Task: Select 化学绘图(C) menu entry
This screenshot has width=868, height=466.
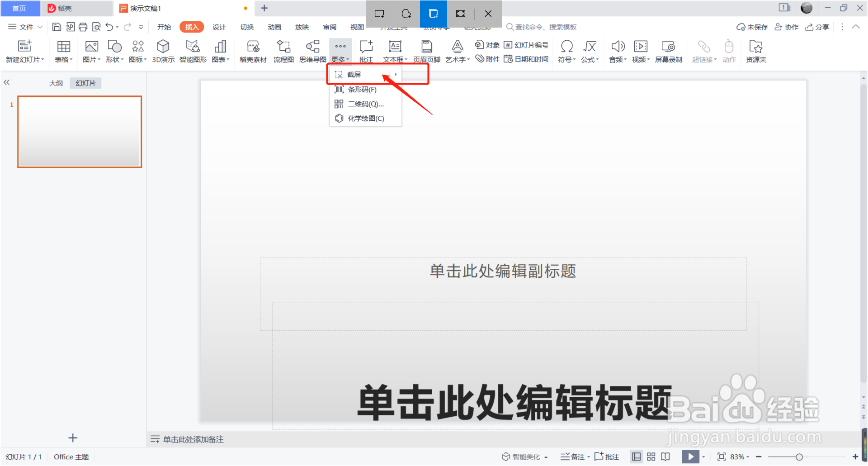Action: [365, 119]
